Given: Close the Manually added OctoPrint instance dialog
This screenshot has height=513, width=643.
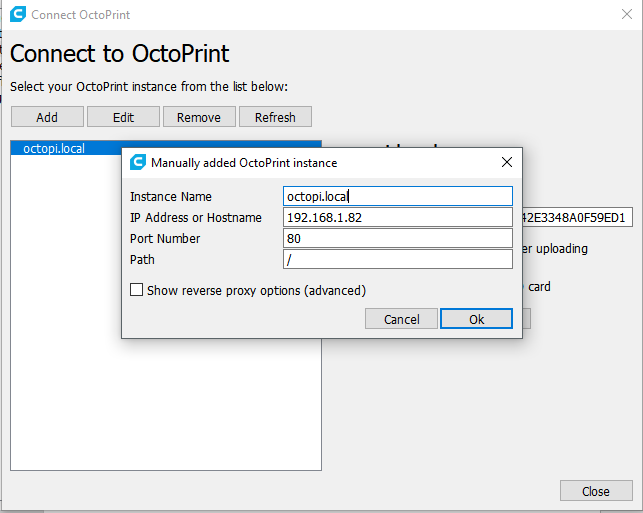Looking at the screenshot, I should (507, 162).
